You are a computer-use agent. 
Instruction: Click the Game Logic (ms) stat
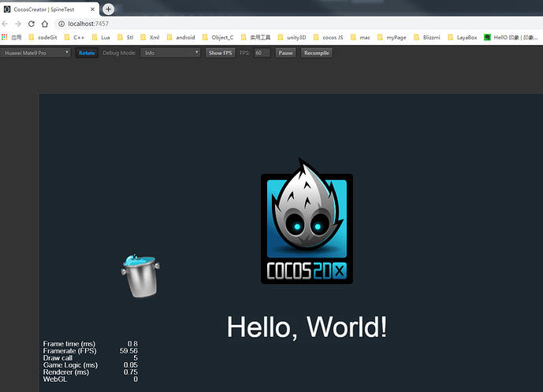[x=90, y=365]
